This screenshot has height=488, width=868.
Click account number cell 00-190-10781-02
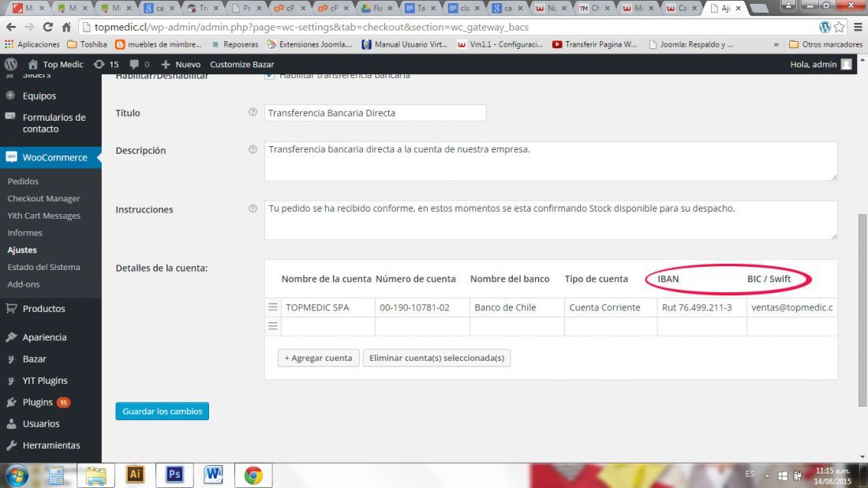click(422, 307)
